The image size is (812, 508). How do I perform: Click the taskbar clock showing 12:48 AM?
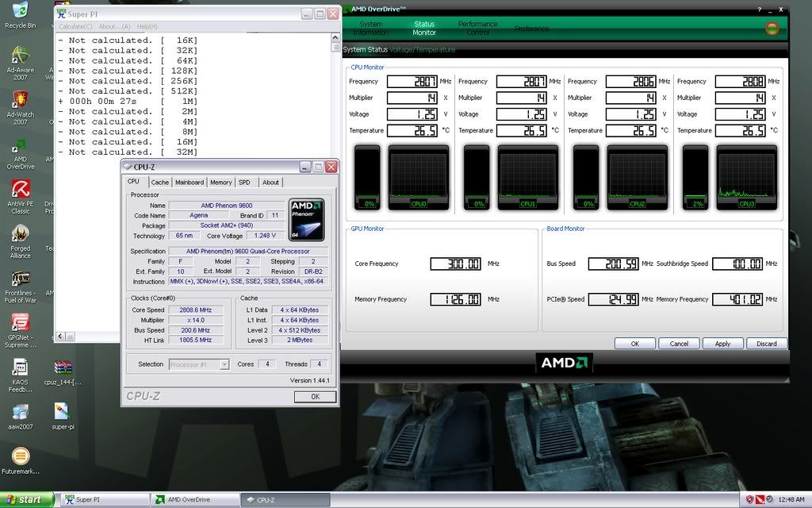point(791,500)
